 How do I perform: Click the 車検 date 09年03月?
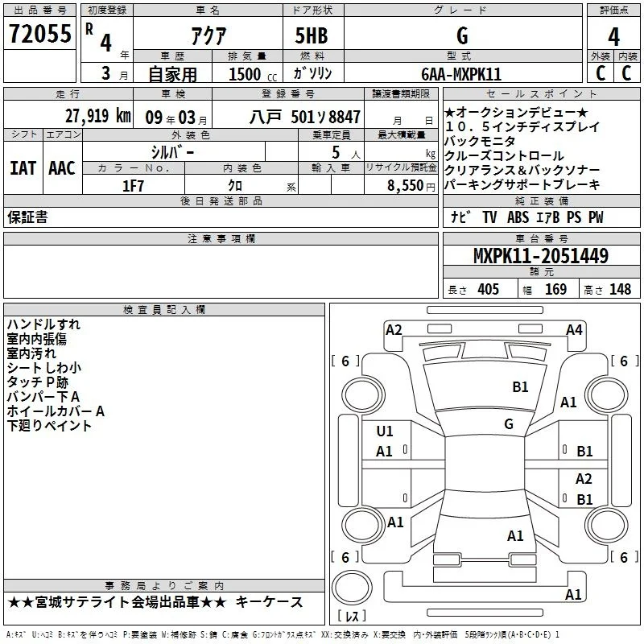pos(176,118)
